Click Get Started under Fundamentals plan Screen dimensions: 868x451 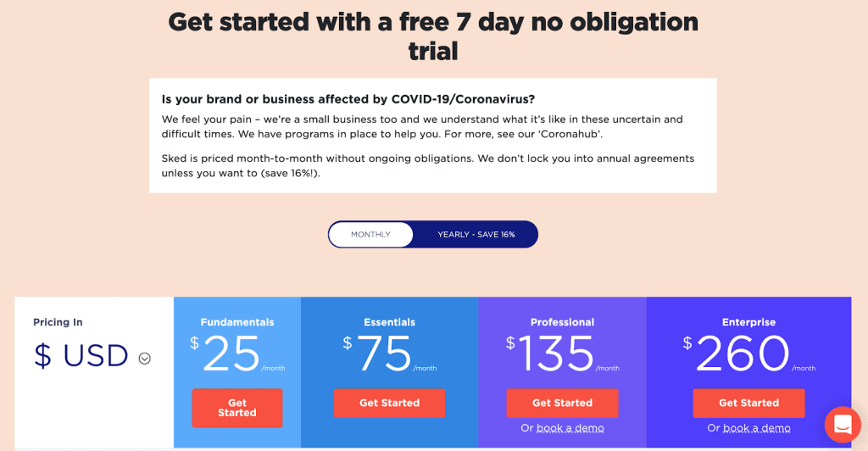tap(237, 408)
